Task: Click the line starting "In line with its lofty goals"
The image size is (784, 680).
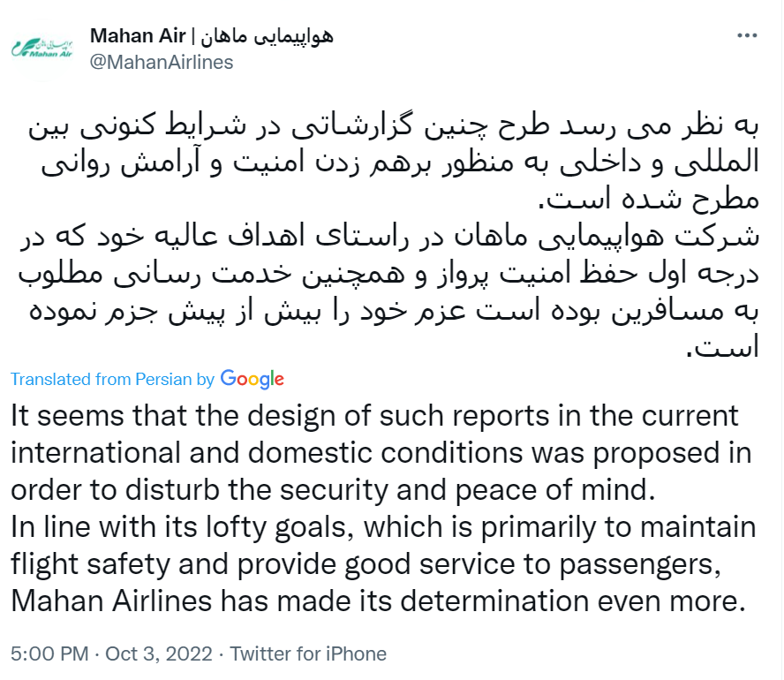Action: coord(383,527)
